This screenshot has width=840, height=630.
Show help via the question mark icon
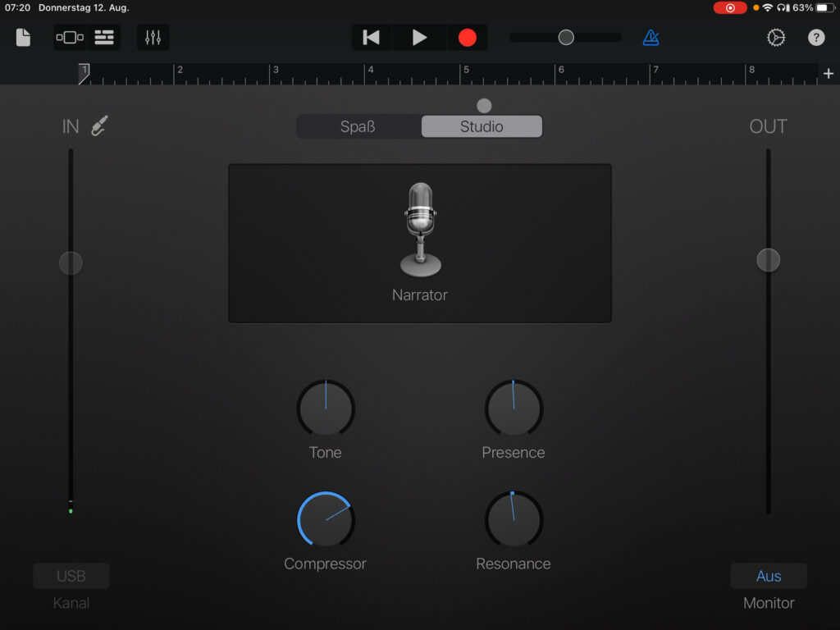click(x=816, y=38)
